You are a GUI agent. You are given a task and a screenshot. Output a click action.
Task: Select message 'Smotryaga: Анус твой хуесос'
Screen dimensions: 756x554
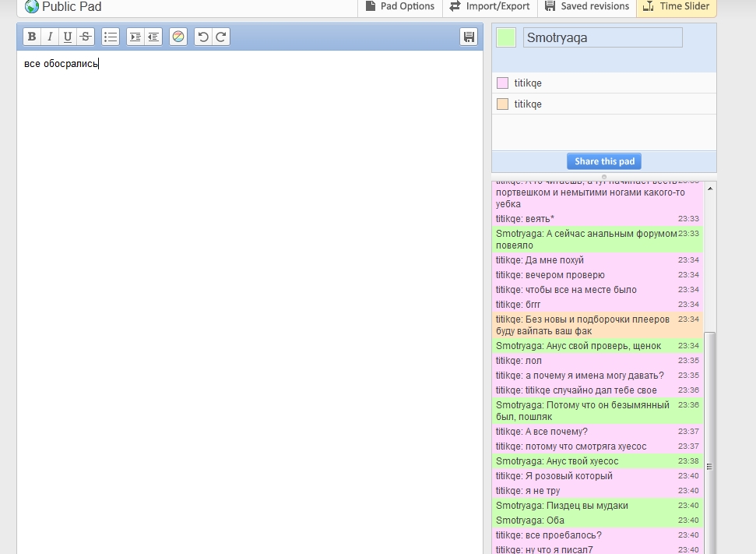[x=597, y=460]
